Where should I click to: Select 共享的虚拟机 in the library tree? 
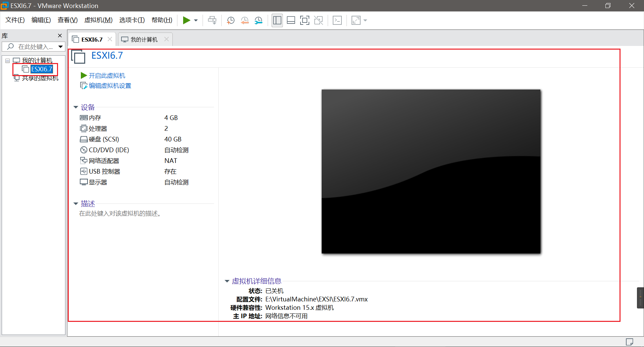(x=40, y=78)
